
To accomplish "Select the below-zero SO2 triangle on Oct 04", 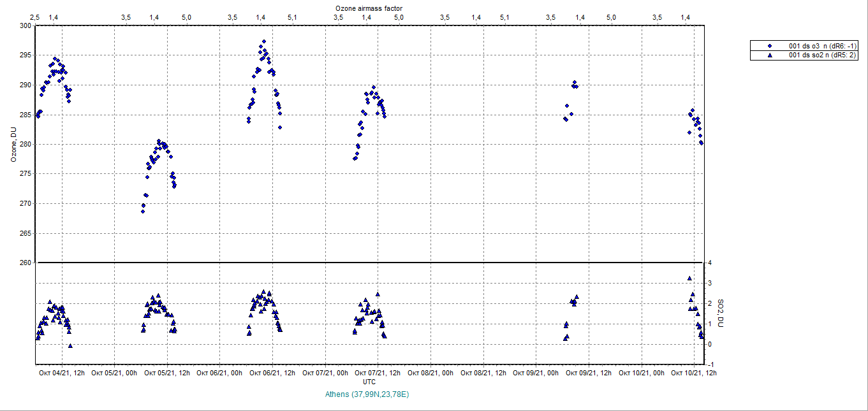I will [70, 345].
